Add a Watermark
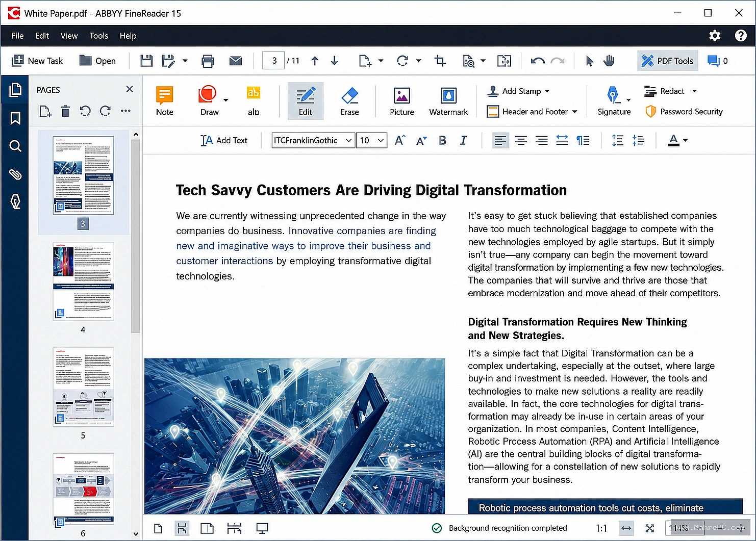The image size is (756, 541). 448,101
